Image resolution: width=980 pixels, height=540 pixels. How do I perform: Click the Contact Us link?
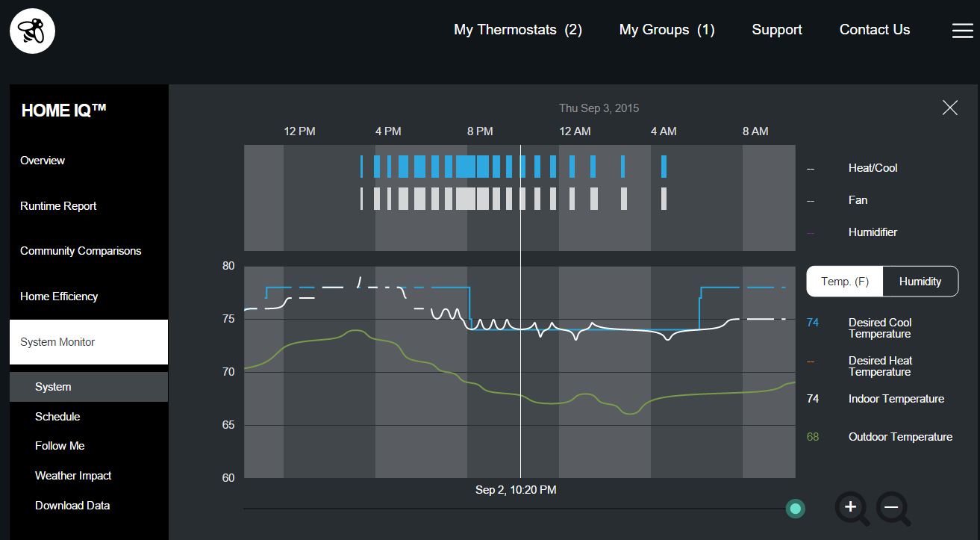tap(874, 30)
